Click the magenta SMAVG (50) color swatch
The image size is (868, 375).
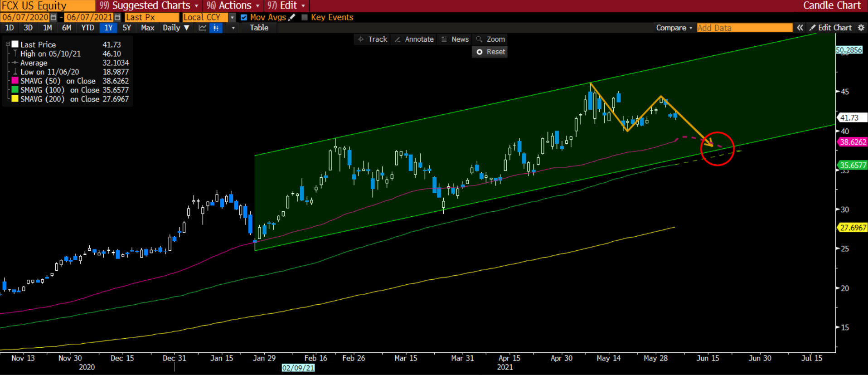click(15, 81)
